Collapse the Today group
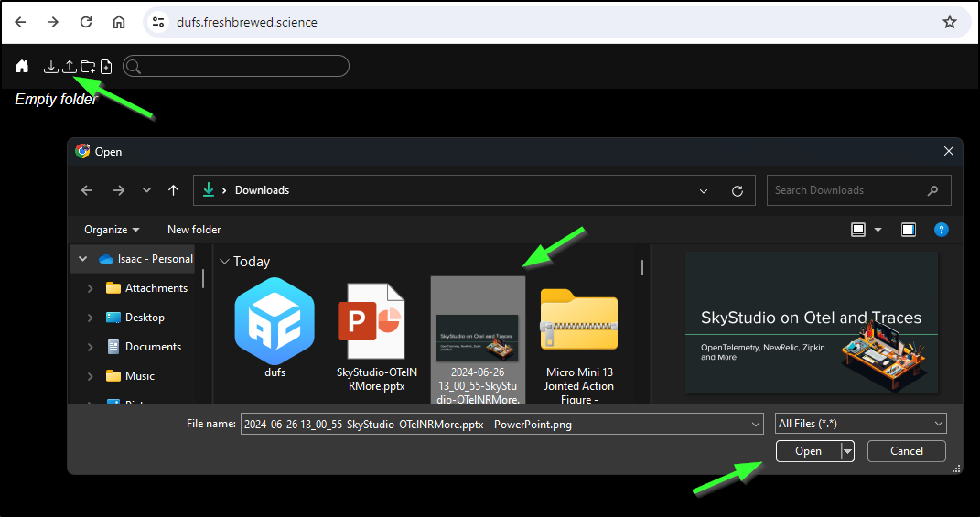980x517 pixels. click(224, 262)
